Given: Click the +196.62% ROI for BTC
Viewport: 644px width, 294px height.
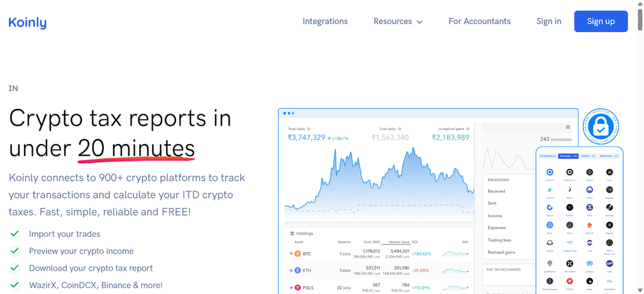Looking at the screenshot, I should point(421,254).
